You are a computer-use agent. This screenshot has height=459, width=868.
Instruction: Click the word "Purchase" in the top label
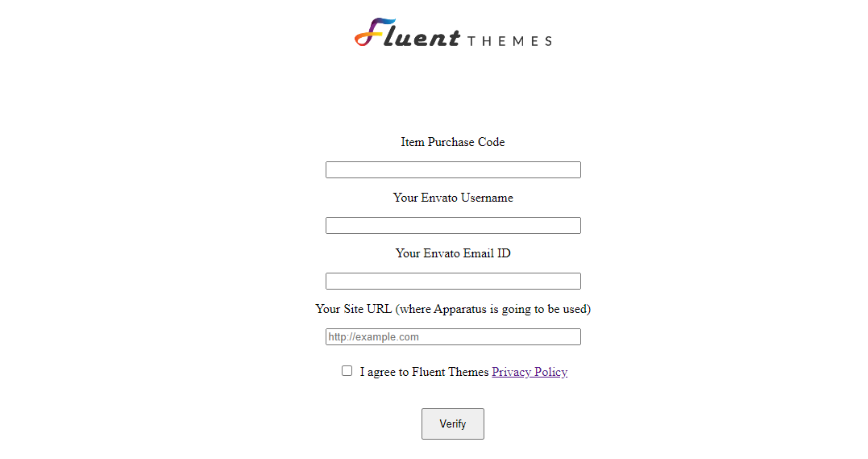[x=452, y=142]
